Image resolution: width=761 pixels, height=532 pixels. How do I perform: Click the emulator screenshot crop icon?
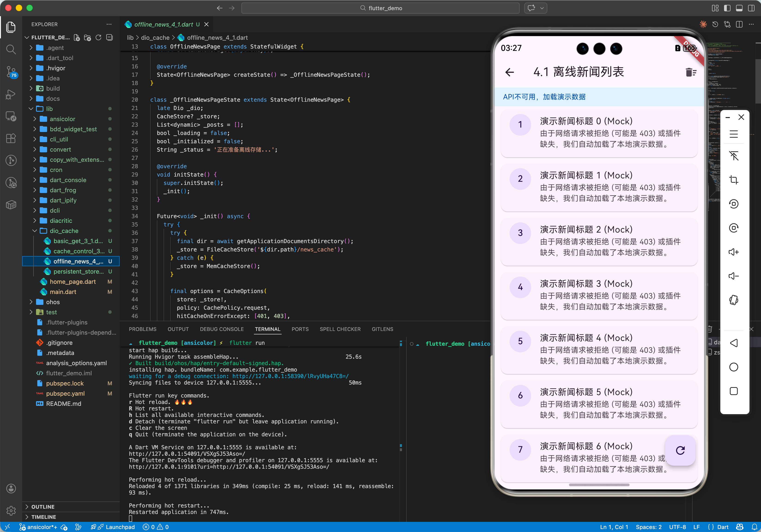coord(734,180)
